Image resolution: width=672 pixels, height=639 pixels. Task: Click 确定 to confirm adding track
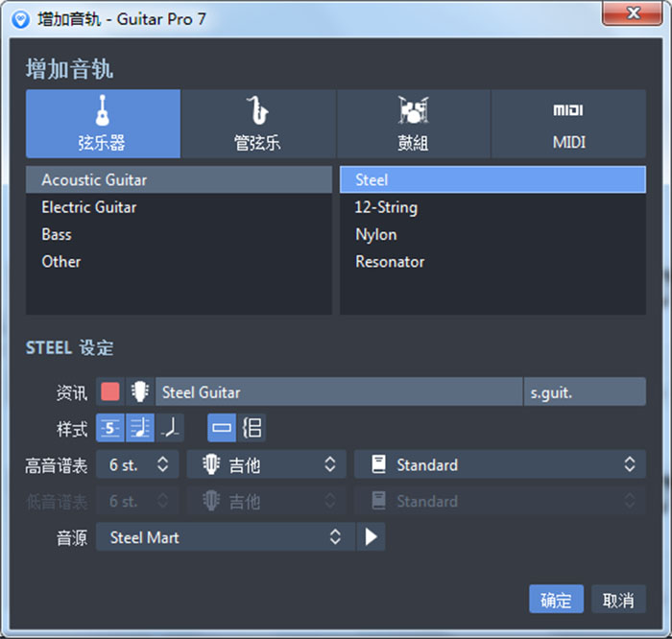(x=556, y=600)
